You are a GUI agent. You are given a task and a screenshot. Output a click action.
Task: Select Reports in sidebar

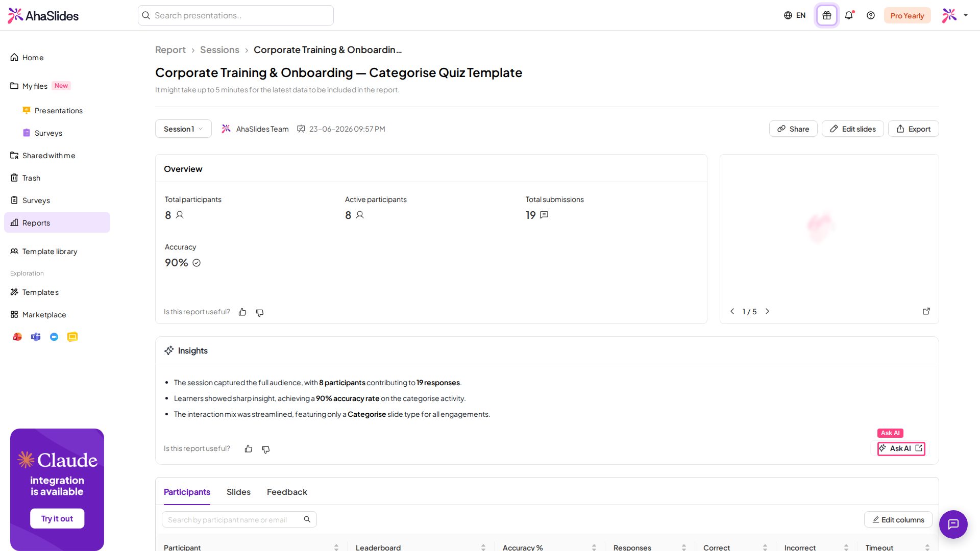[57, 222]
